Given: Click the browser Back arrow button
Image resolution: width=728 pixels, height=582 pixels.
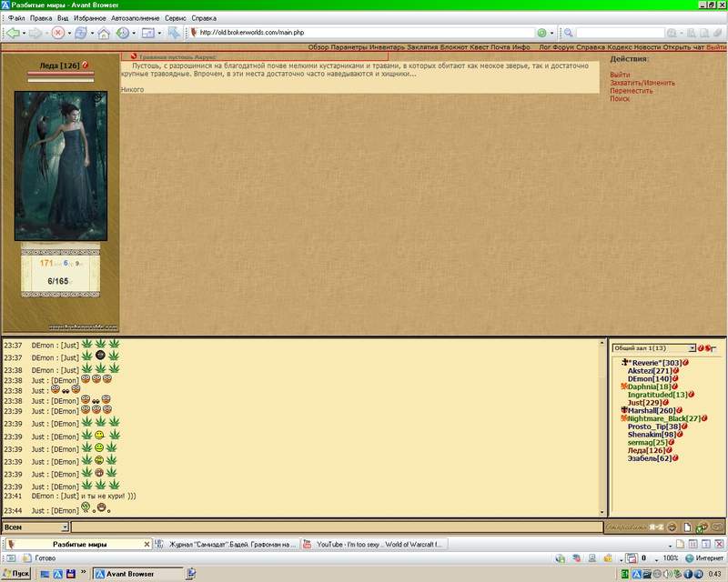Looking at the screenshot, I should (x=13, y=33).
